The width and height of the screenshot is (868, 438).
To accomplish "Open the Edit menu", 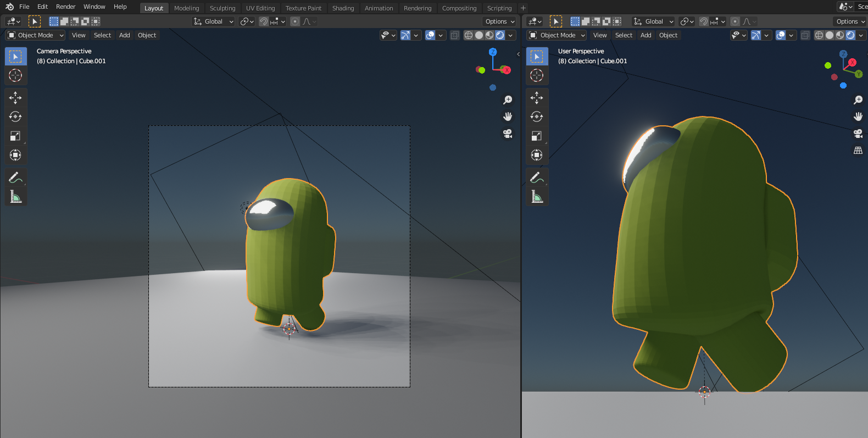I will pyautogui.click(x=42, y=7).
